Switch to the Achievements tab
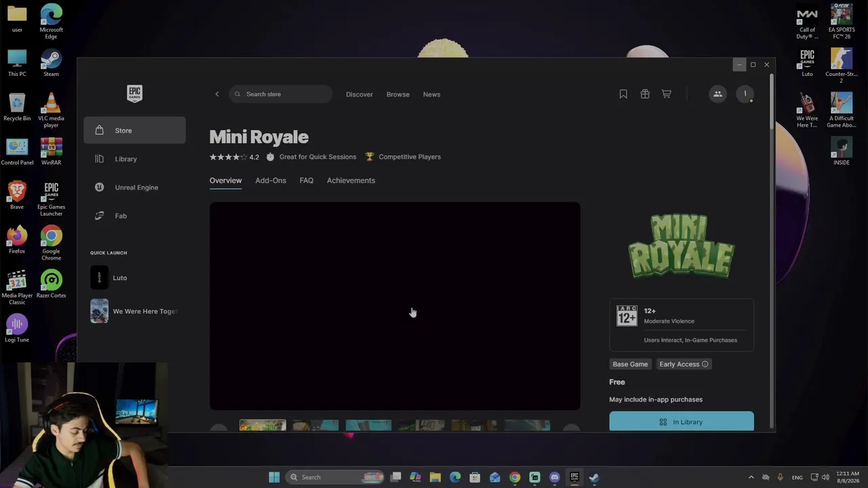The image size is (868, 488). coord(351,180)
